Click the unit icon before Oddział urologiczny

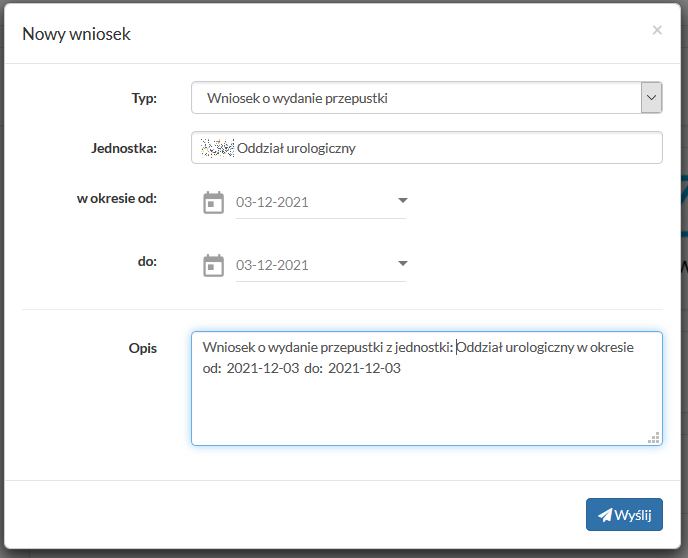pyautogui.click(x=217, y=148)
